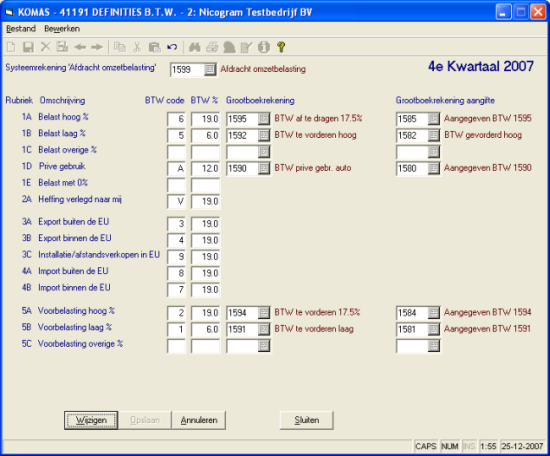Click BTW % field for 5B Voorbelasting
The image size is (550, 456).
point(206,329)
